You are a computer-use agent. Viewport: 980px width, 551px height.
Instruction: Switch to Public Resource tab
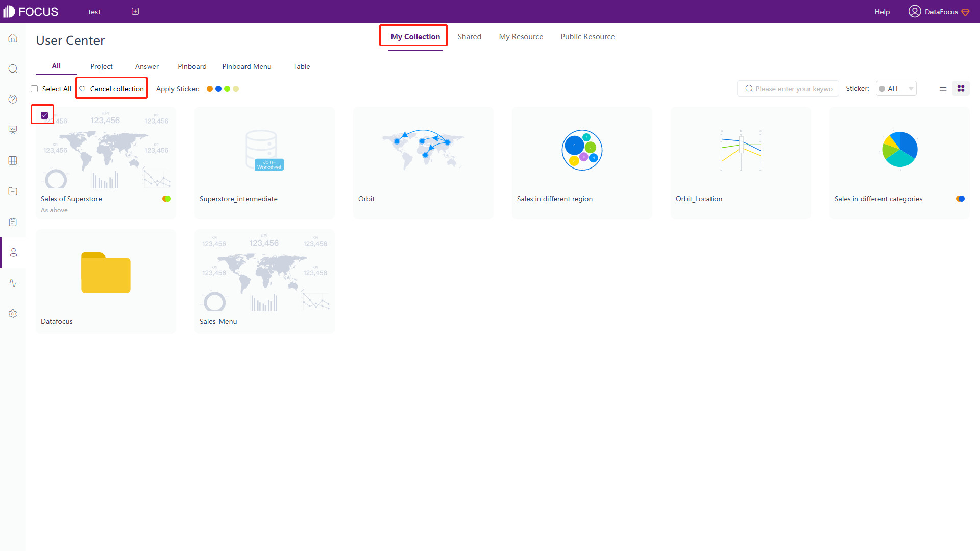click(587, 37)
